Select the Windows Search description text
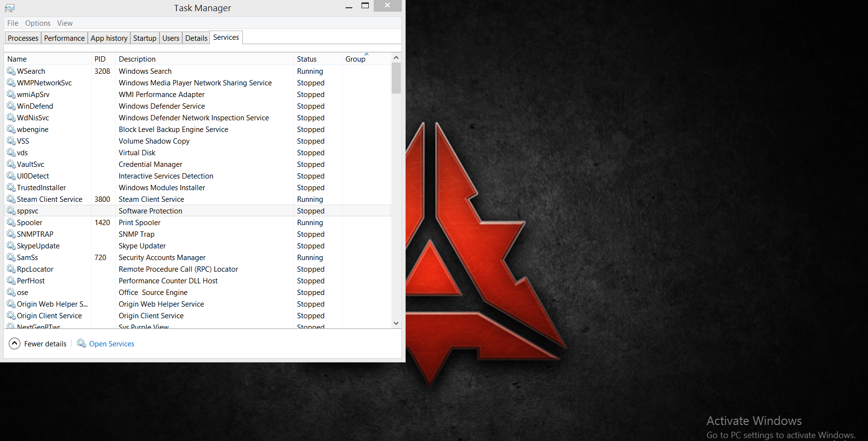The height and width of the screenshot is (441, 868). coord(145,71)
